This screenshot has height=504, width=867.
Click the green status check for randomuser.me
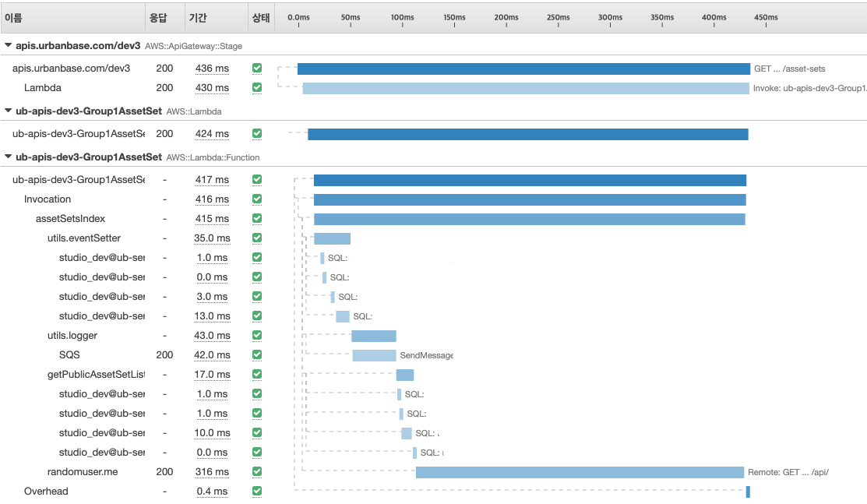(257, 471)
